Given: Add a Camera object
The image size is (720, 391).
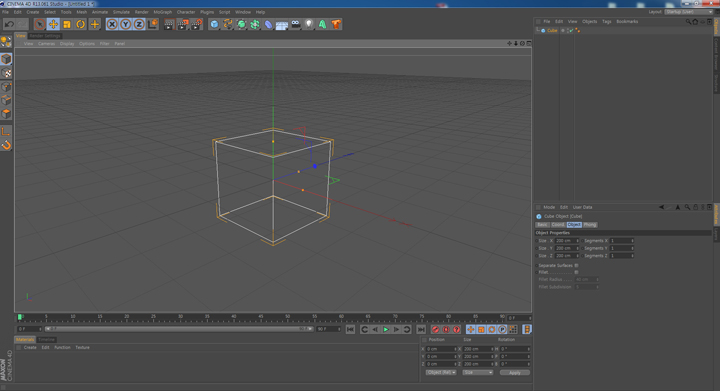Looking at the screenshot, I should coord(295,24).
